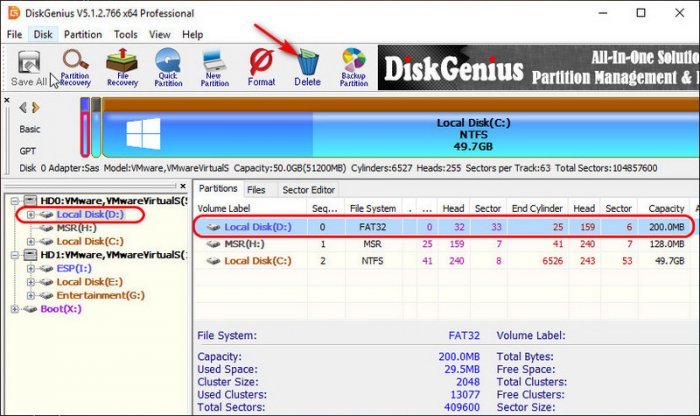The image size is (700, 416).
Task: Click the Save All toolbar icon
Action: [29, 68]
